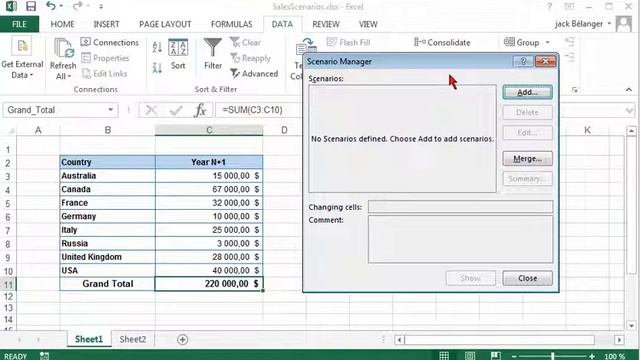Open user account dropdown jack Bélanger

583,24
